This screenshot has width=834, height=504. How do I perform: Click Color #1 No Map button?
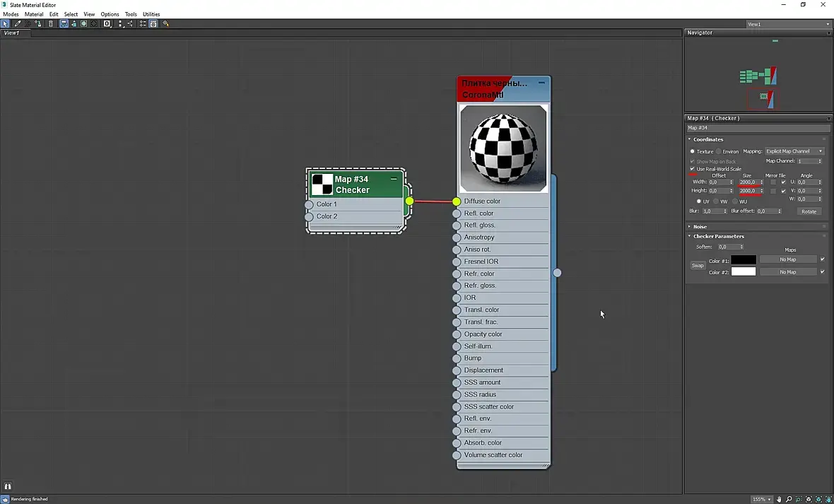[788, 259]
